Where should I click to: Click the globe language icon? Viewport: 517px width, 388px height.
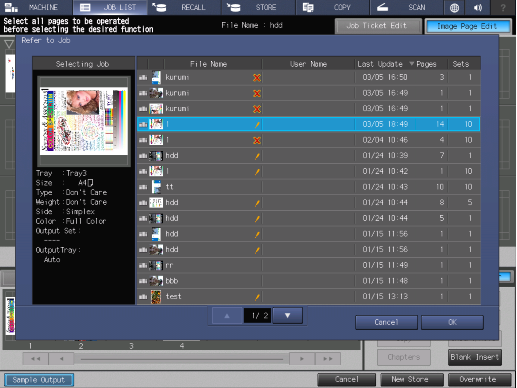[x=454, y=7]
